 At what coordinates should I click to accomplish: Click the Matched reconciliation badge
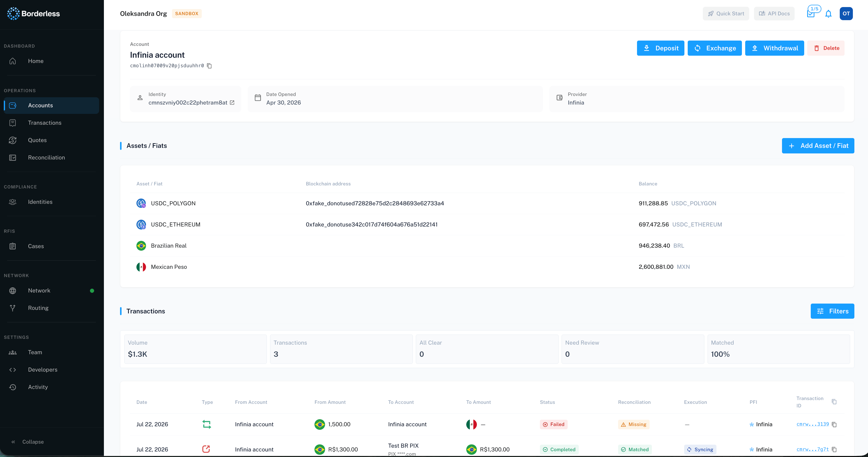tap(634, 450)
